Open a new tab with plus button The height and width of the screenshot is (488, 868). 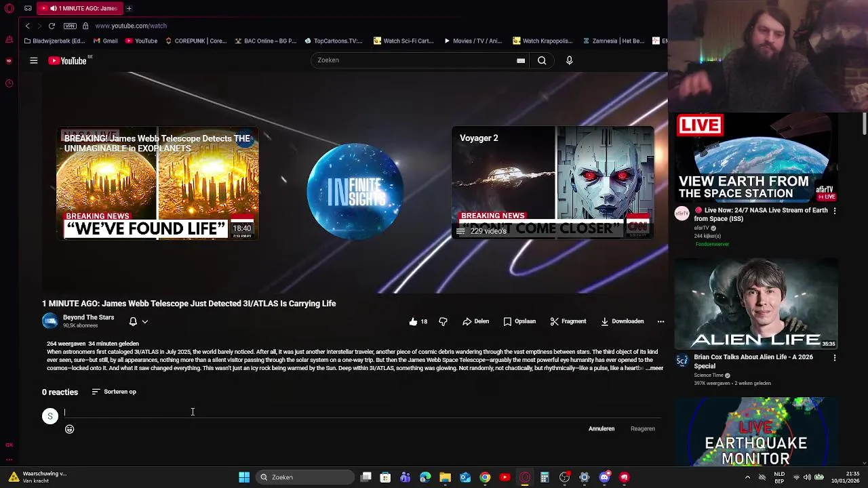(x=129, y=8)
